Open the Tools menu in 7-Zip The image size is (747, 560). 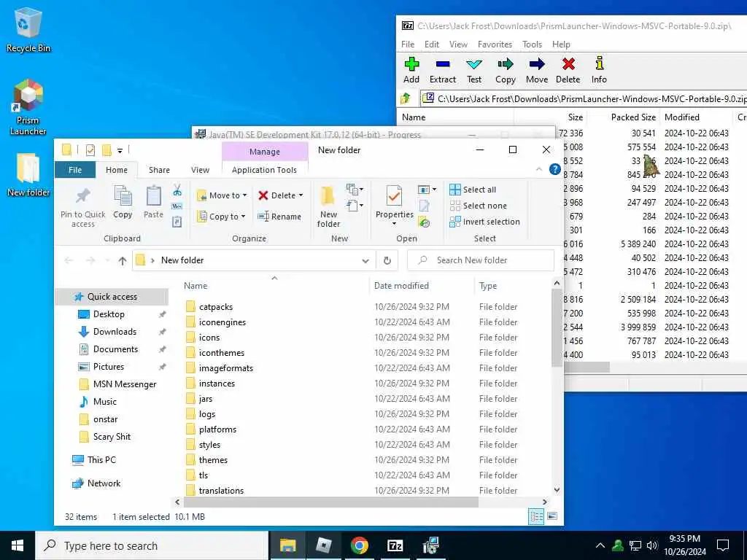(x=532, y=44)
